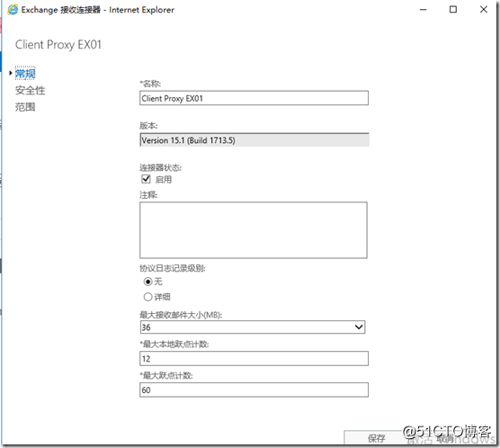Click the 取消 cancel button
This screenshot has height=448, width=500.
(x=446, y=439)
